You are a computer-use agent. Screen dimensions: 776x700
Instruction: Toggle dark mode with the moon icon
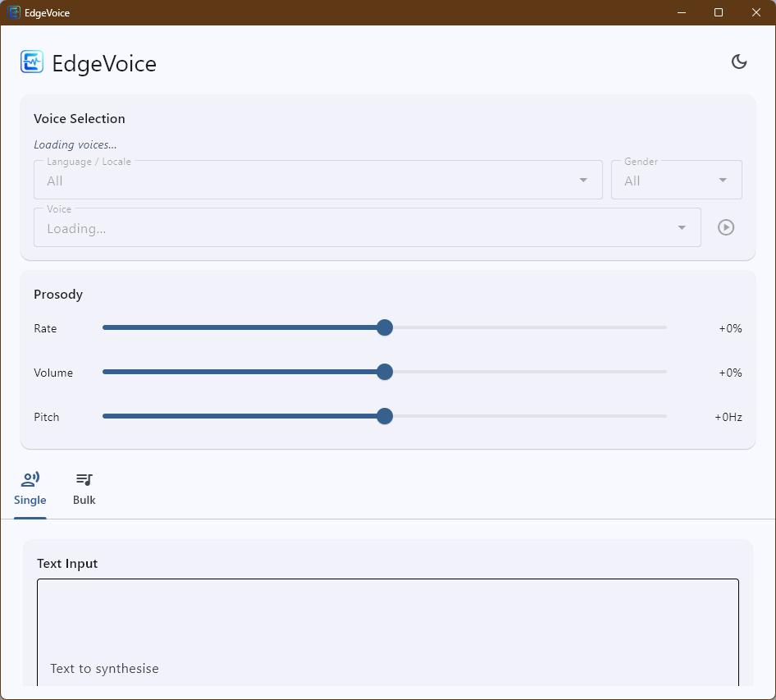(x=739, y=62)
